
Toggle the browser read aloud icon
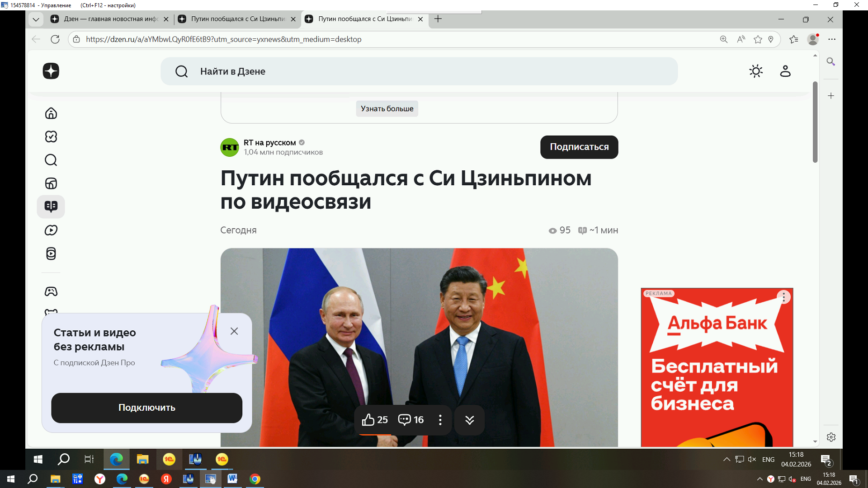(741, 39)
